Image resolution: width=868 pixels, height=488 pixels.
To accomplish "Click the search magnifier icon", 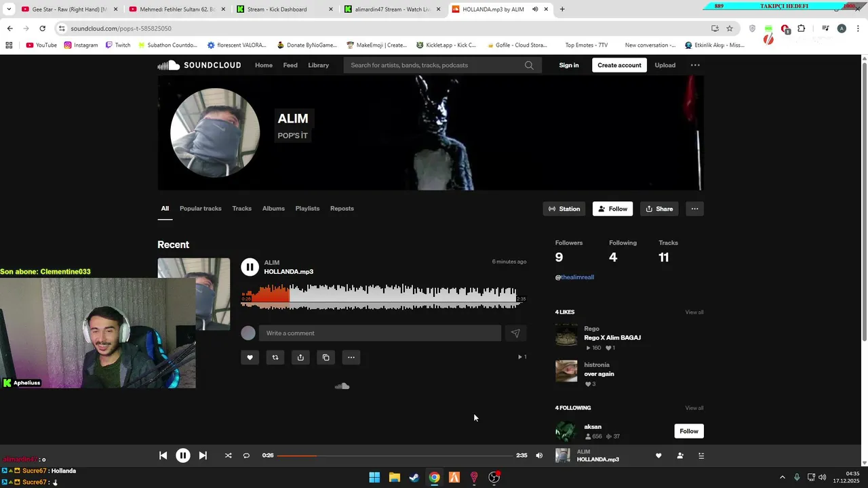I will [x=529, y=65].
